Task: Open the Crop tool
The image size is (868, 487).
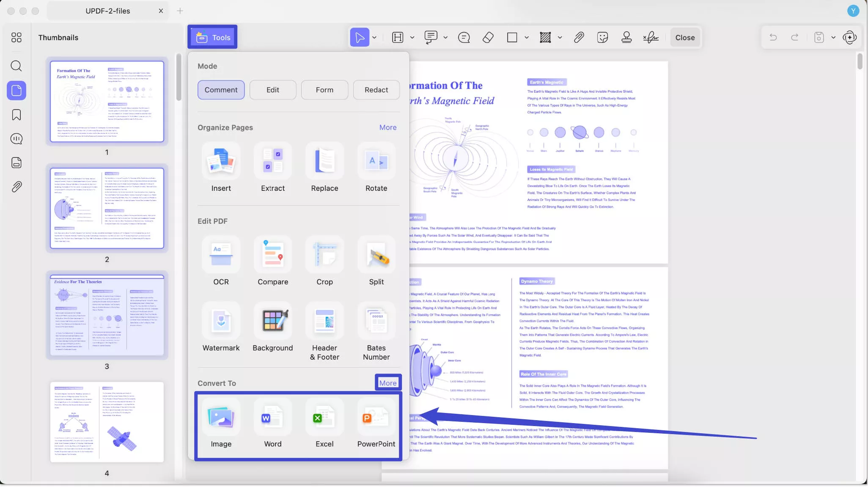Action: pyautogui.click(x=324, y=262)
